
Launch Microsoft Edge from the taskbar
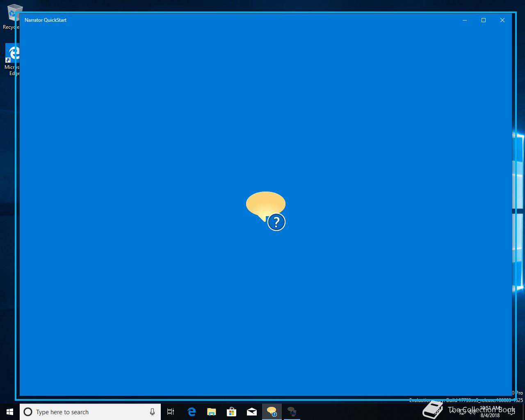[x=191, y=412]
